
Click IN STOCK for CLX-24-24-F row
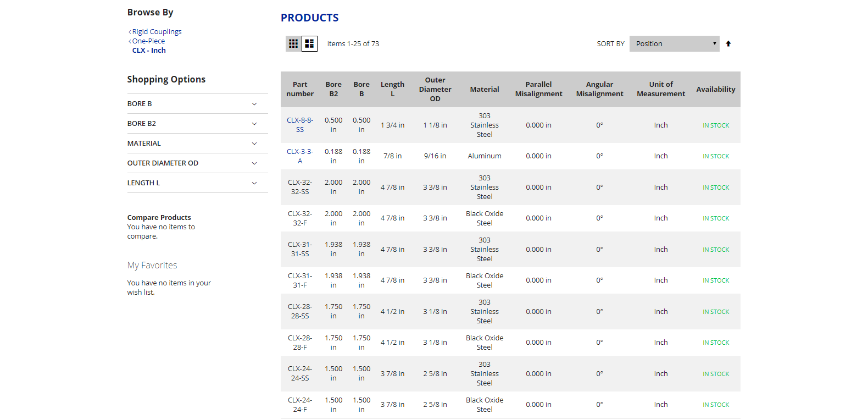click(716, 405)
